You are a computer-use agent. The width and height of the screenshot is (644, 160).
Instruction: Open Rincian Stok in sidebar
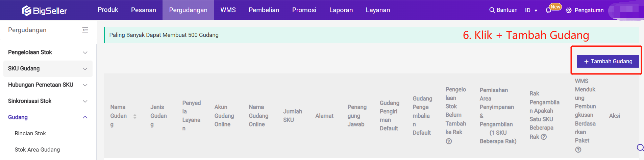coord(30,134)
